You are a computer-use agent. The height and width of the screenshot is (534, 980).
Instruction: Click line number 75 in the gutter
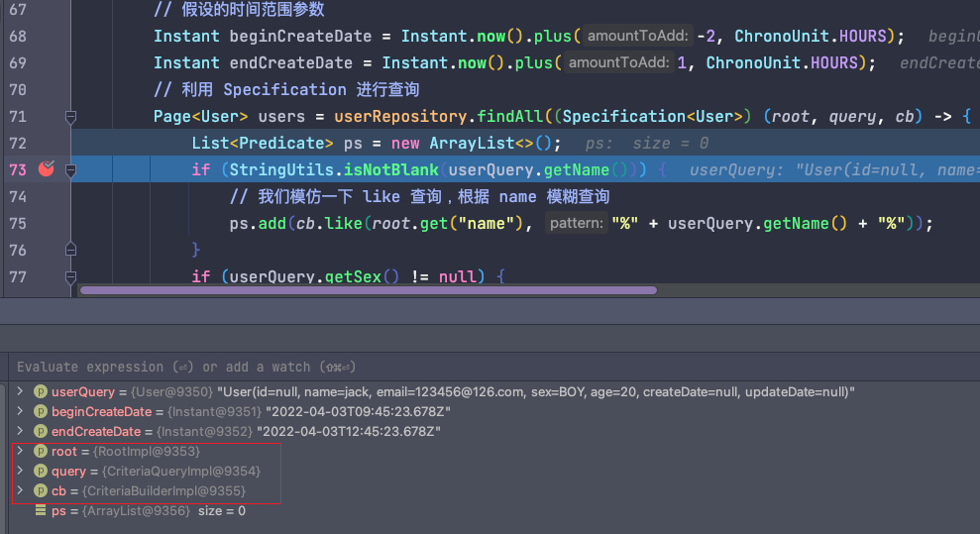18,224
